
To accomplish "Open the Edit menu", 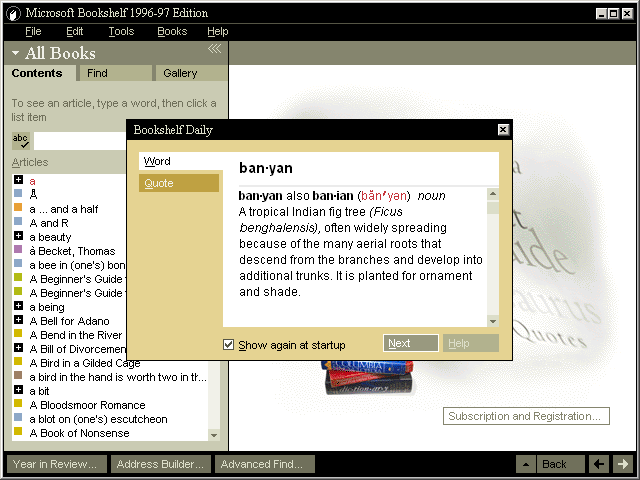I will coord(75,31).
